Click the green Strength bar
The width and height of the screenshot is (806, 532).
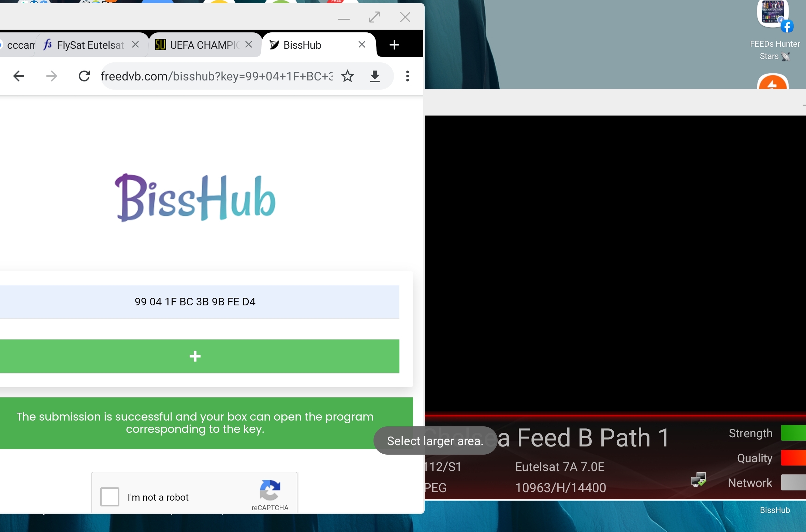pyautogui.click(x=793, y=433)
